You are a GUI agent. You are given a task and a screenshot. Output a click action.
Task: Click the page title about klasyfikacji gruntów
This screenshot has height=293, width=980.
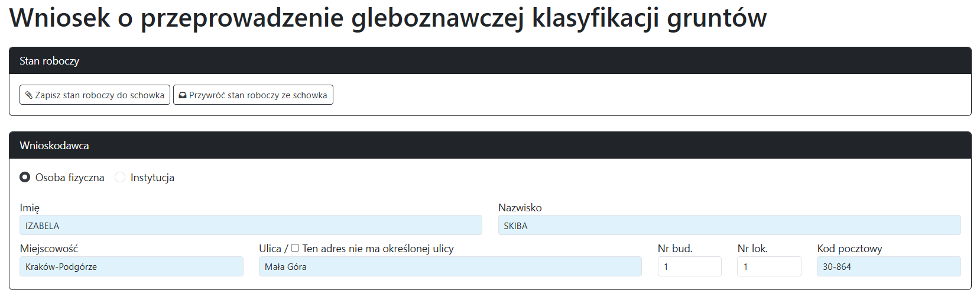point(388,18)
